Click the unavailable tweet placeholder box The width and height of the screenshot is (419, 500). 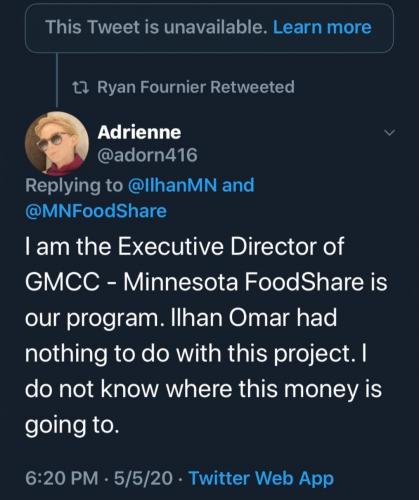[209, 28]
